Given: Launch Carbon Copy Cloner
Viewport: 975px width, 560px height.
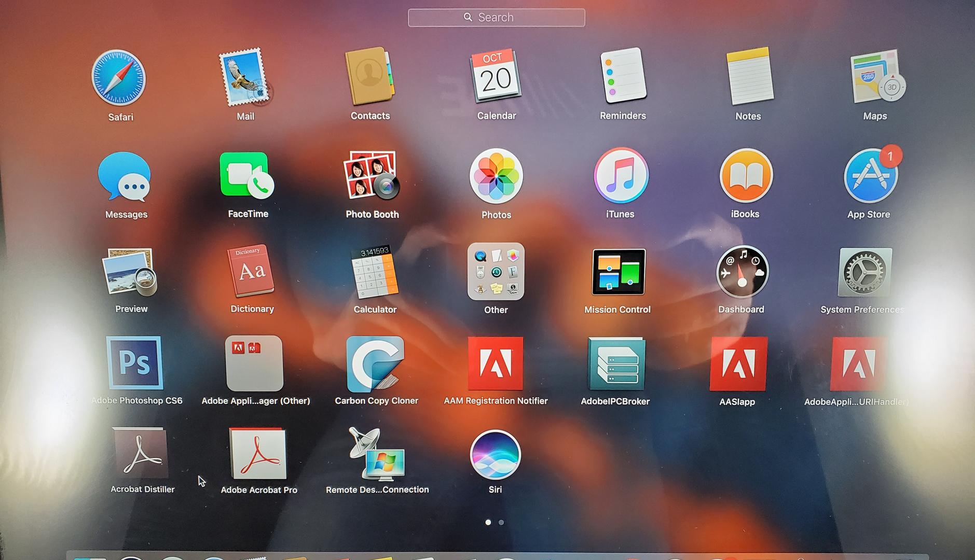Looking at the screenshot, I should (375, 363).
